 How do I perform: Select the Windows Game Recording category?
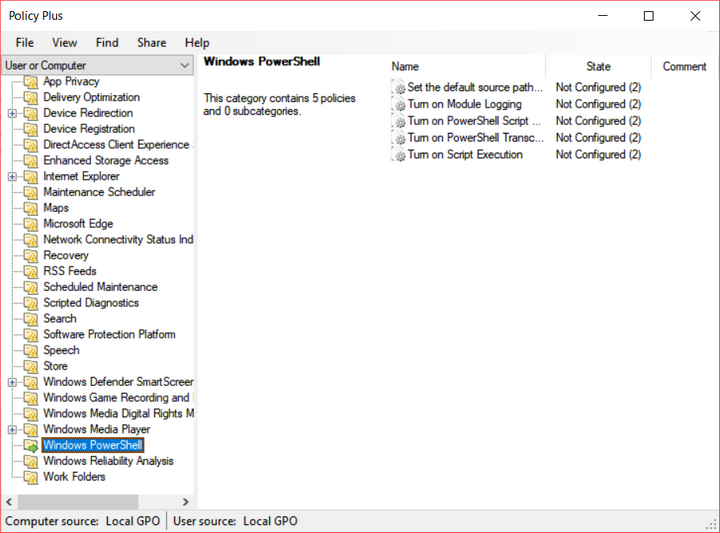118,398
